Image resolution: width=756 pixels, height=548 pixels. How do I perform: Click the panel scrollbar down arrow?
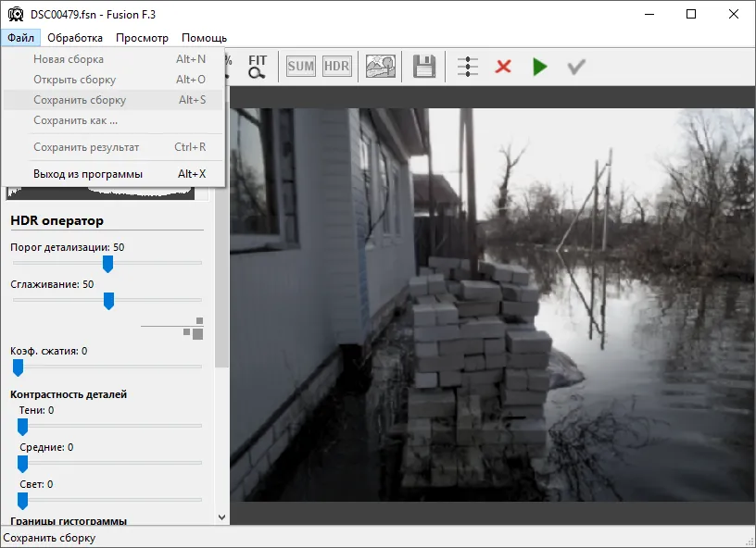click(x=221, y=517)
